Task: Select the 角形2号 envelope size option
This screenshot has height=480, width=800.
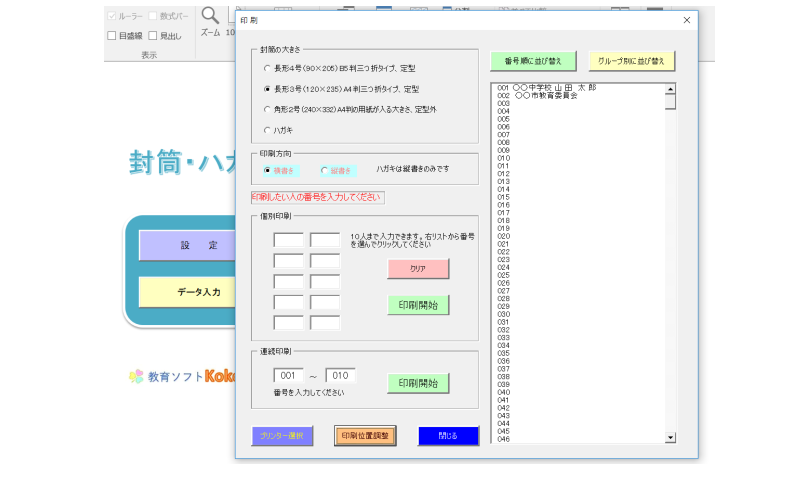Action: [266, 109]
